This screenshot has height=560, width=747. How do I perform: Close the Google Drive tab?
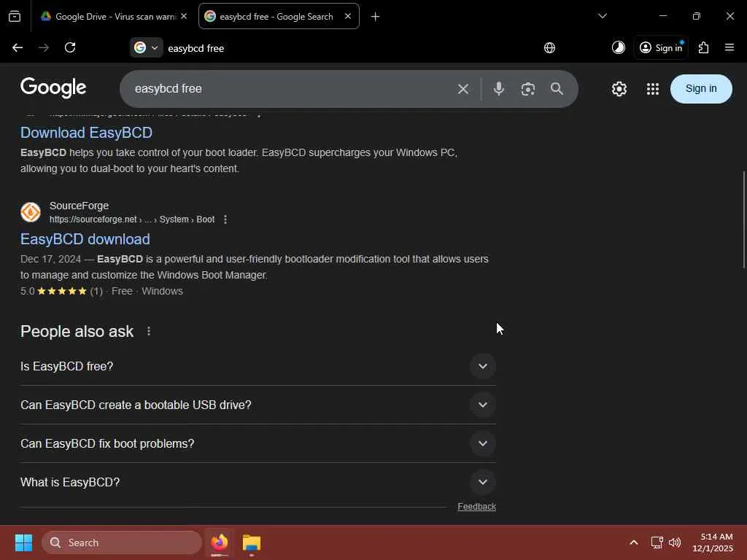pyautogui.click(x=184, y=16)
